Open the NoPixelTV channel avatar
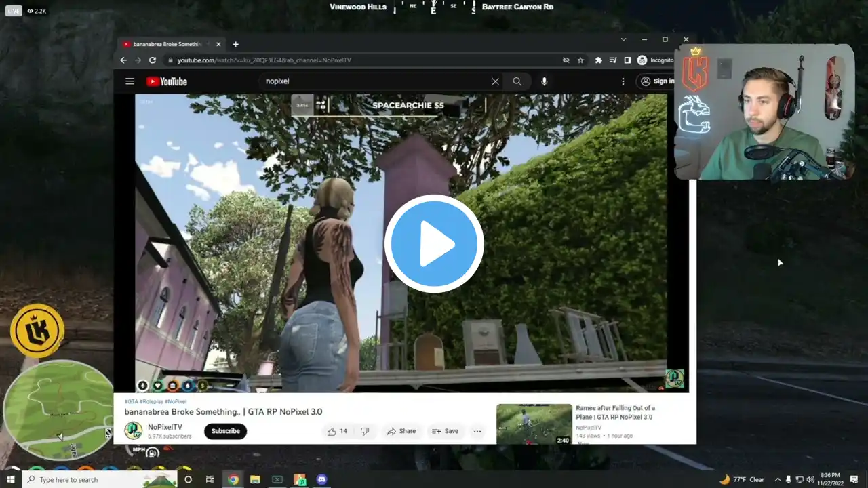 pyautogui.click(x=133, y=430)
